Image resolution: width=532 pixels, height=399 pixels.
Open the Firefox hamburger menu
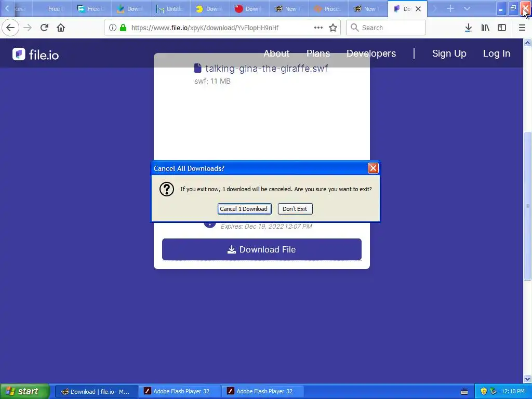522,28
